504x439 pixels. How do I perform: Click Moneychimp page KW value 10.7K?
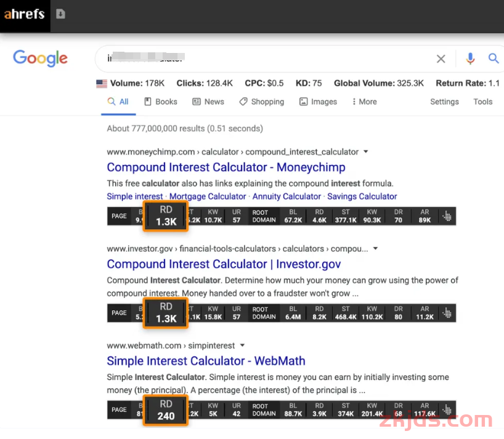pos(213,220)
